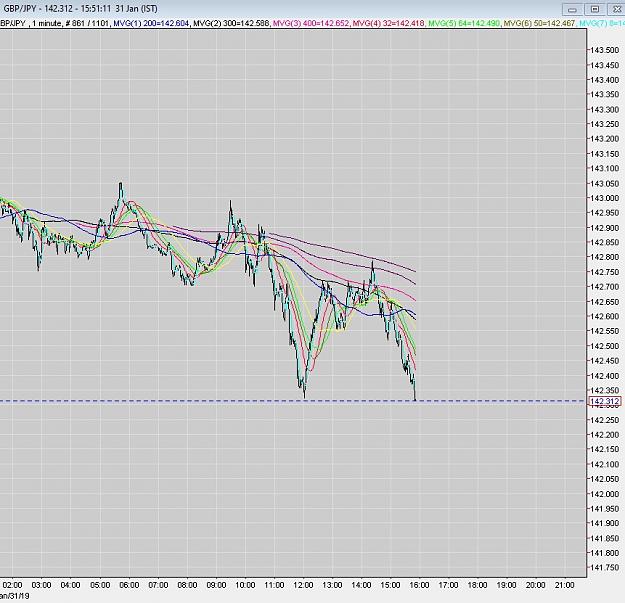Click the 14:00 time axis label
Viewport: 625px width, 603px height.
tap(362, 585)
